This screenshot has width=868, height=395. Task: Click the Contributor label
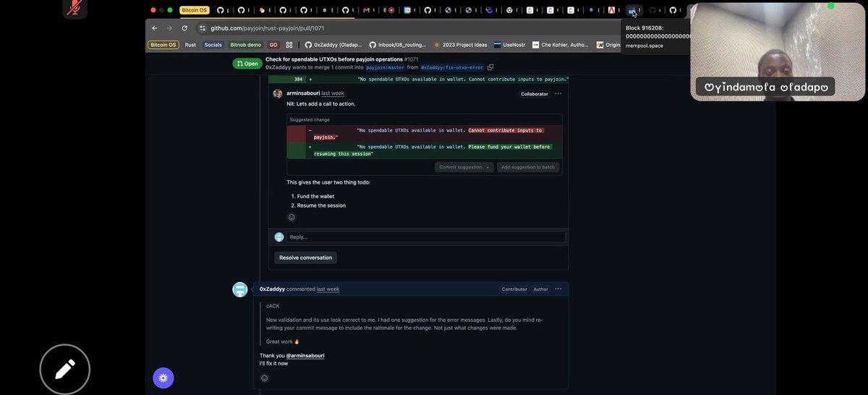point(514,289)
